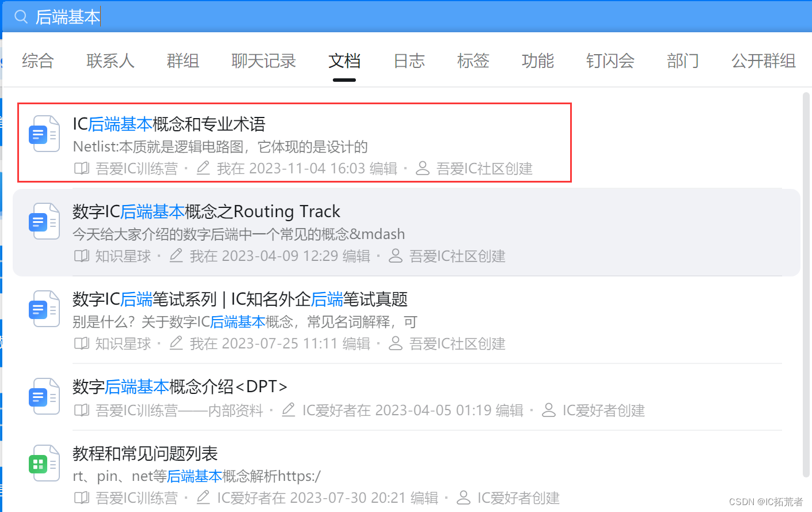This screenshot has height=512, width=812.
Task: Open 教程和常见问题列表 spreadsheet result
Action: 145,453
